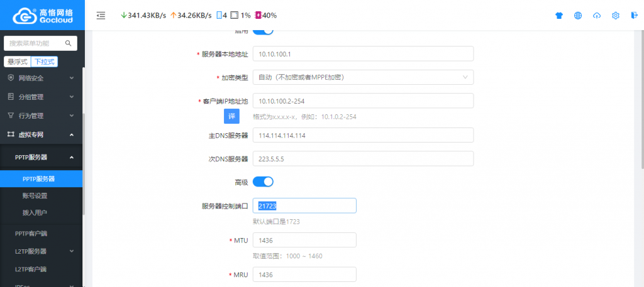
Task: Click the Gocloud logo
Action: (x=42, y=15)
